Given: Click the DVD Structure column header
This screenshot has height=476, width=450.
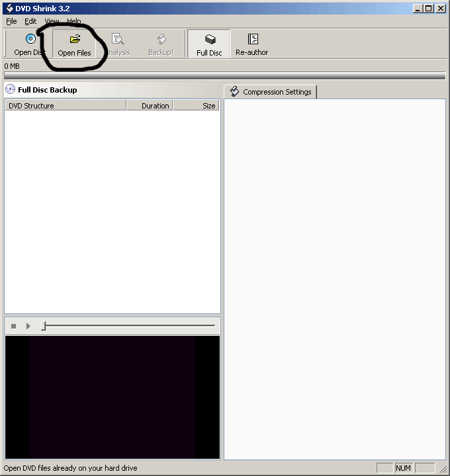Looking at the screenshot, I should coord(65,106).
